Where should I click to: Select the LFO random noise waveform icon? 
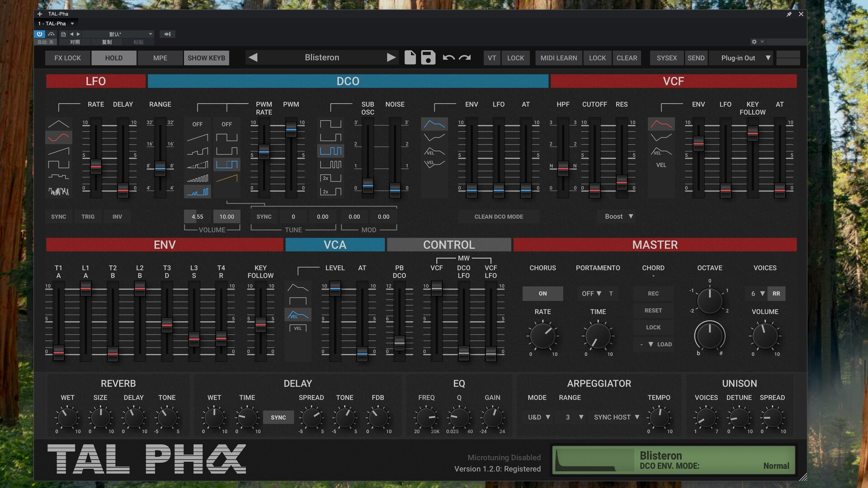(x=59, y=191)
